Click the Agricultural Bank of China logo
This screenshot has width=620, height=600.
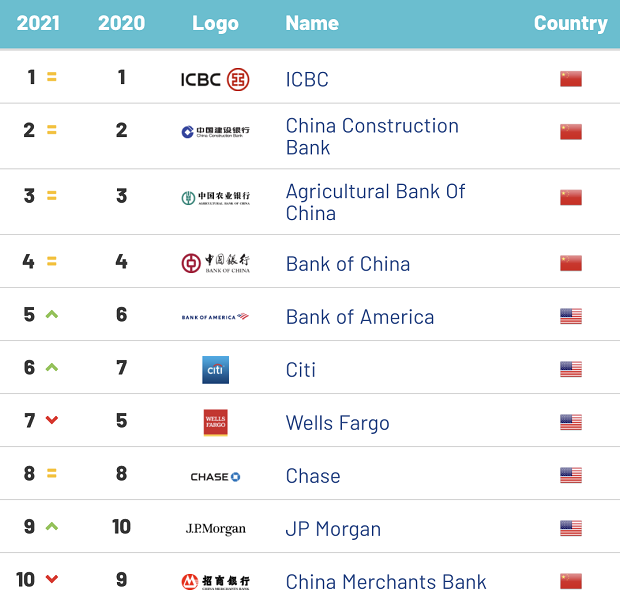tap(215, 198)
